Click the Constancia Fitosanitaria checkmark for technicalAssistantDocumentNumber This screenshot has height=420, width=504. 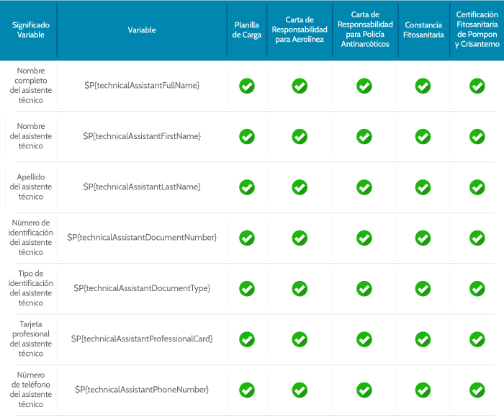point(423,238)
